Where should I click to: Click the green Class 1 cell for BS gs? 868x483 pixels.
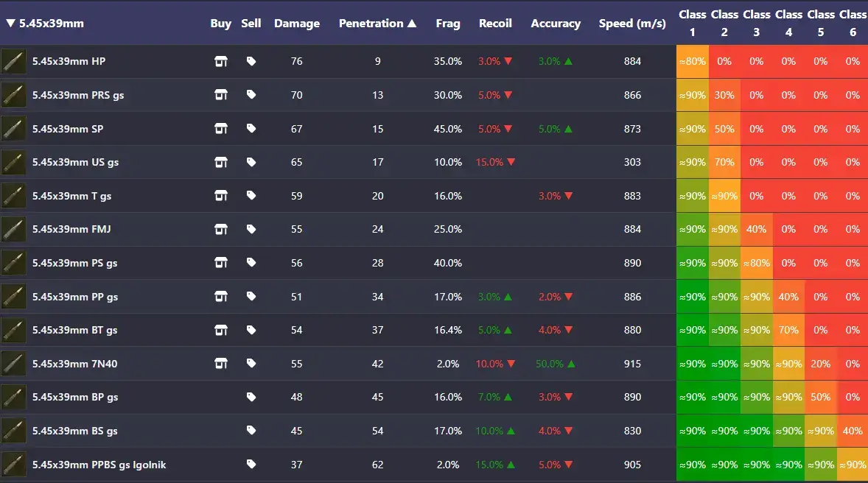point(692,431)
